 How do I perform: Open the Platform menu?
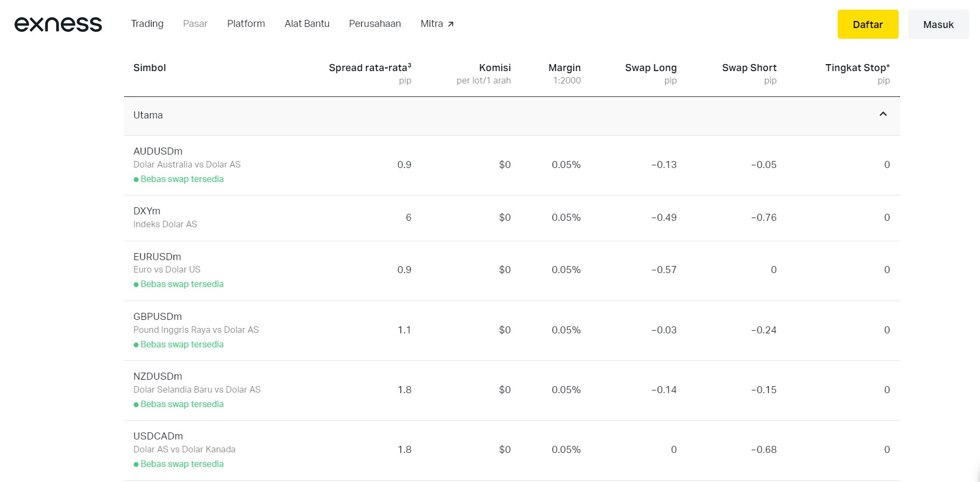point(246,24)
